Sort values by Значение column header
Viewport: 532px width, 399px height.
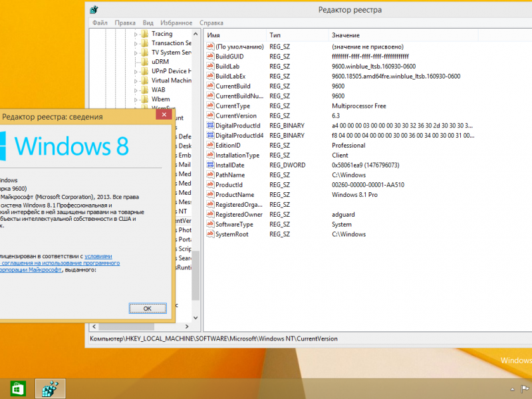tap(404, 35)
